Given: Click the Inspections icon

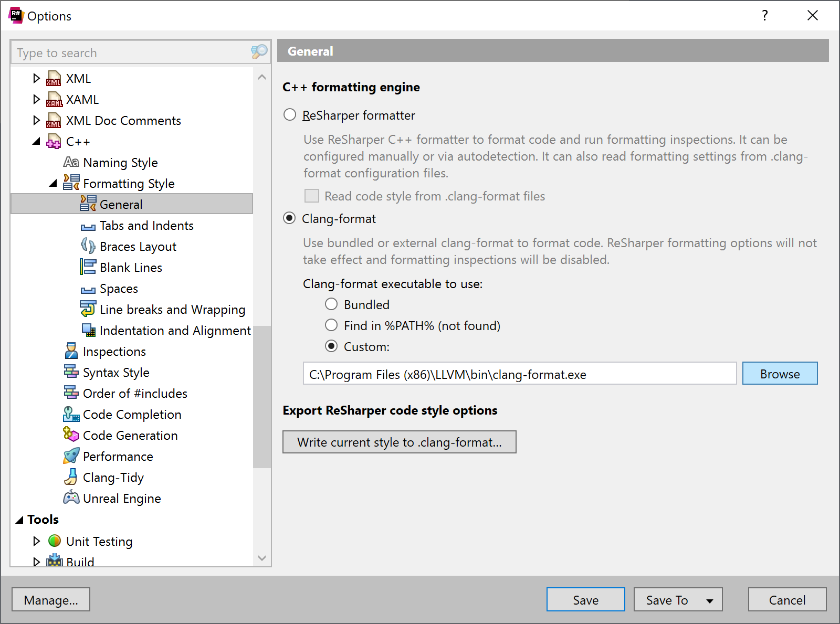Looking at the screenshot, I should coord(71,351).
